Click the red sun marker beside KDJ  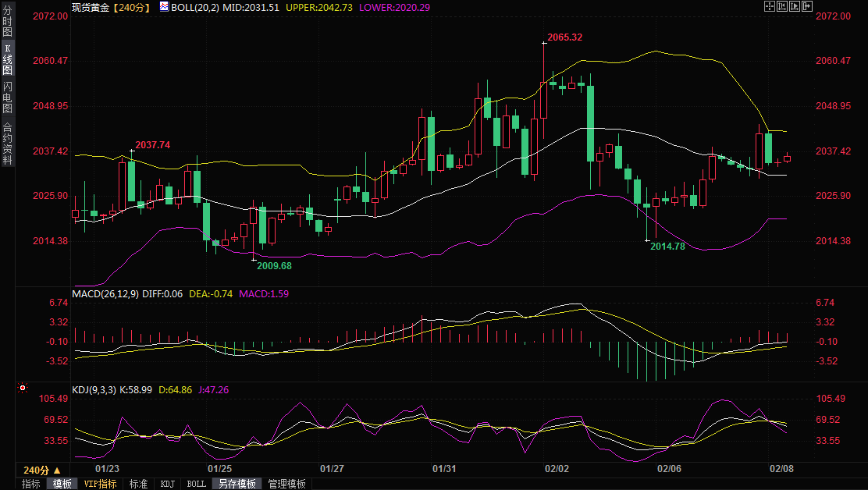click(x=23, y=388)
